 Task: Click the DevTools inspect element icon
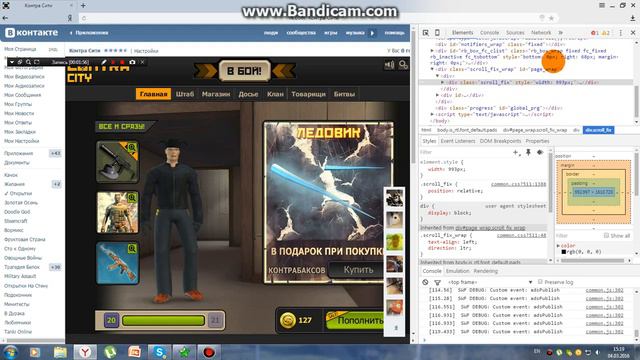tap(426, 33)
